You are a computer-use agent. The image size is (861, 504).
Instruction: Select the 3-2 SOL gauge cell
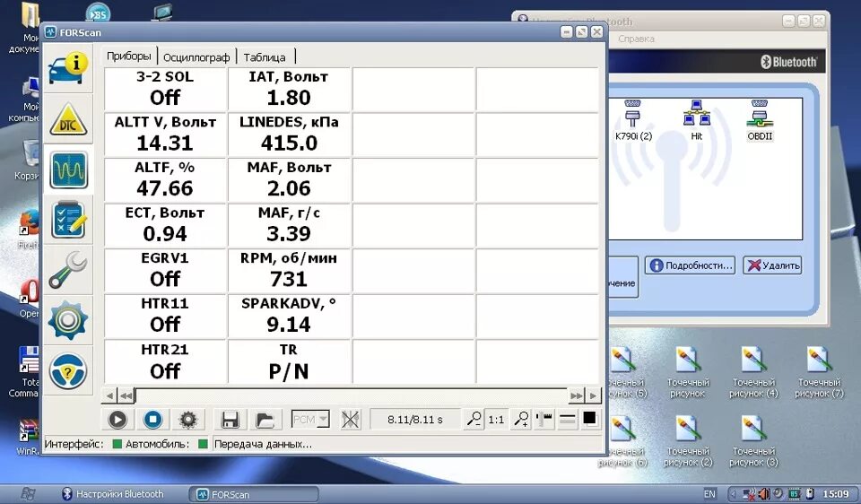click(x=165, y=89)
